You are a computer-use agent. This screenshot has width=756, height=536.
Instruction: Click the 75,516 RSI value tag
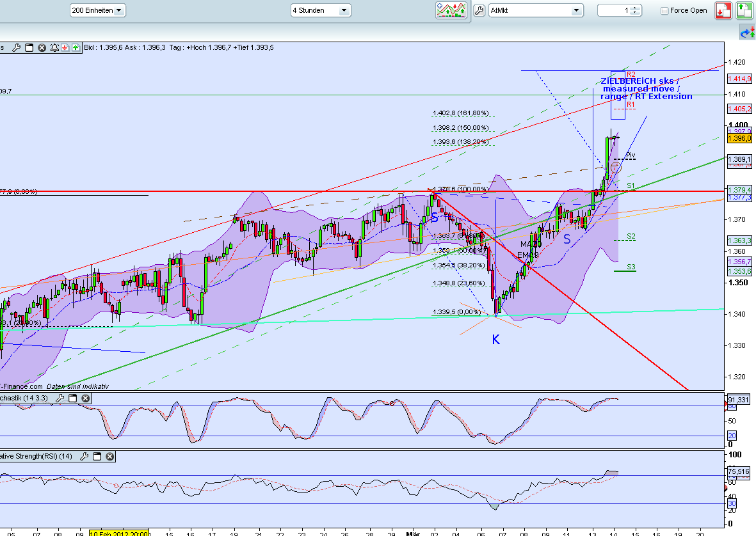click(x=738, y=471)
